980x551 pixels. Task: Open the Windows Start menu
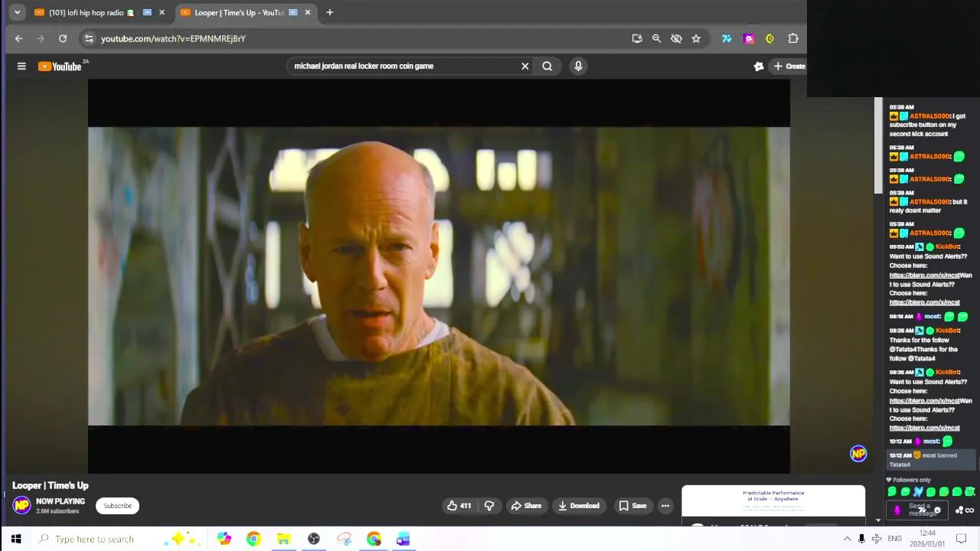click(x=15, y=539)
